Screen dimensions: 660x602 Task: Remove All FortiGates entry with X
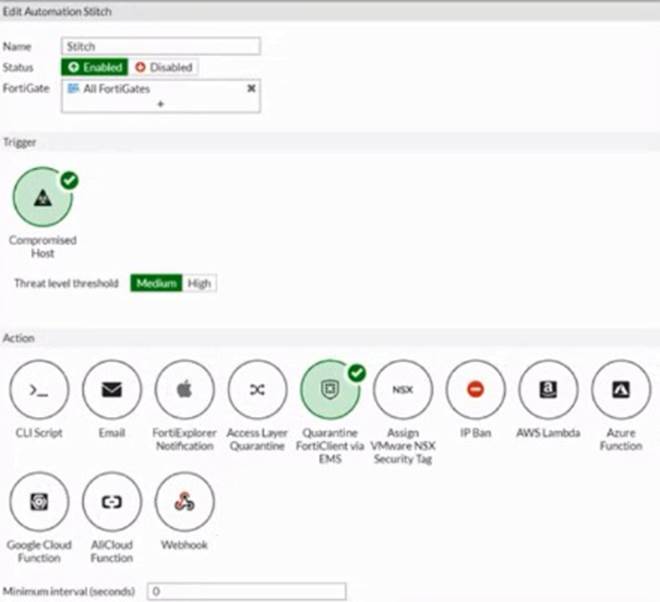click(252, 89)
